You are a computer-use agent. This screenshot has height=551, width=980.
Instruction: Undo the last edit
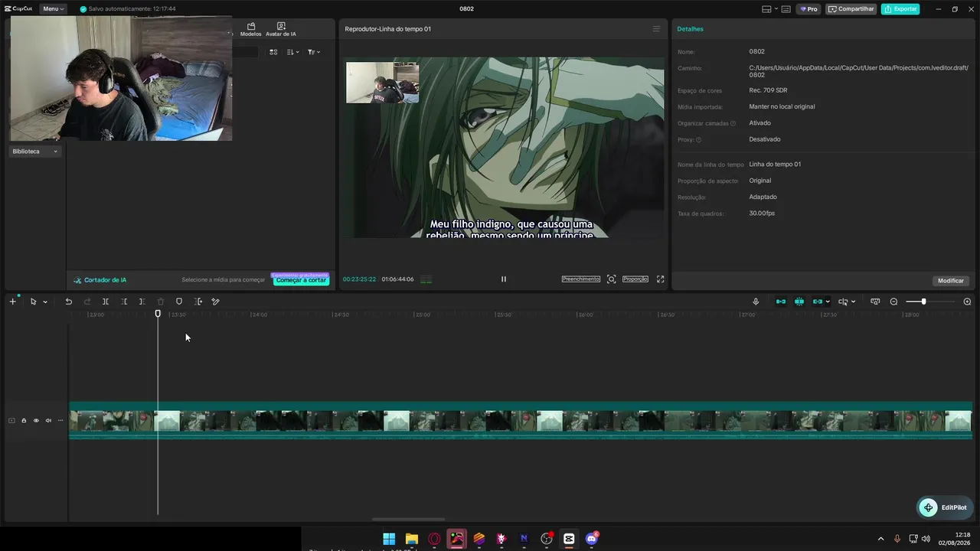point(68,302)
